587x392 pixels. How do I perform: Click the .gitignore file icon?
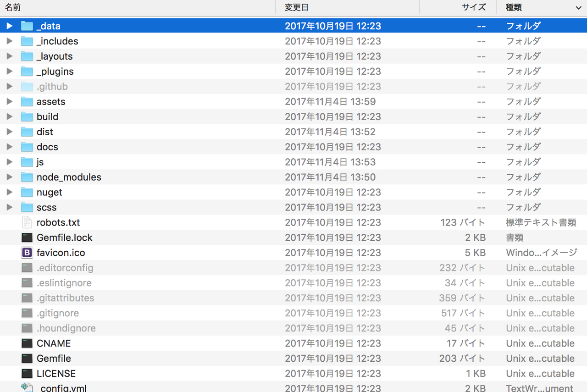[27, 313]
